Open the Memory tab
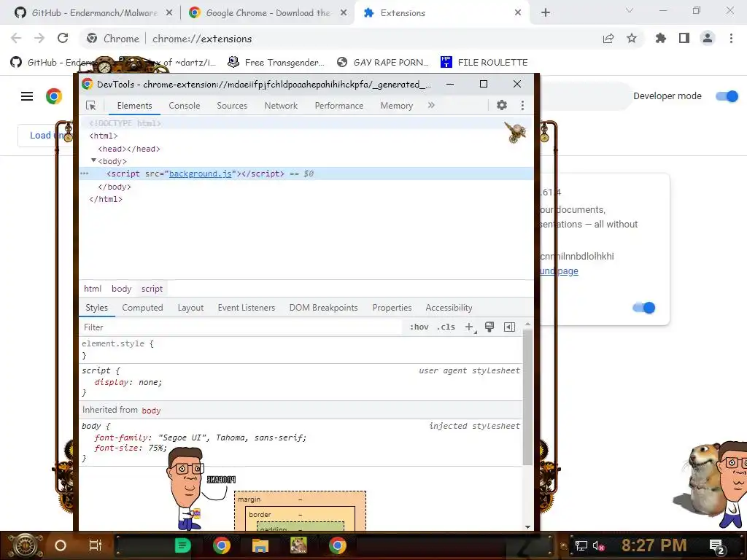Screen dimensions: 747x560 coord(396,106)
